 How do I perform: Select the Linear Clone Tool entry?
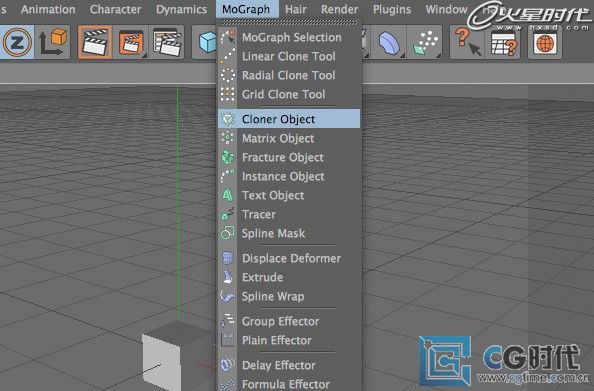[x=289, y=56]
